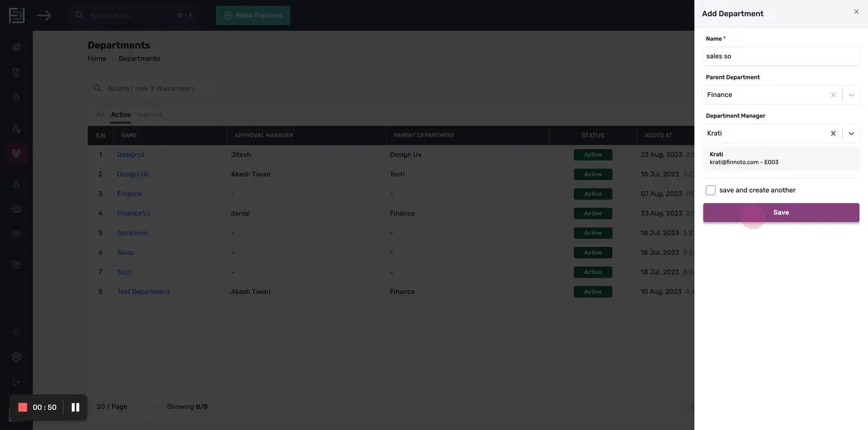Screen dimensions: 868x430
Task: Select the highlighted departments icon in sidebar
Action: pos(16,153)
